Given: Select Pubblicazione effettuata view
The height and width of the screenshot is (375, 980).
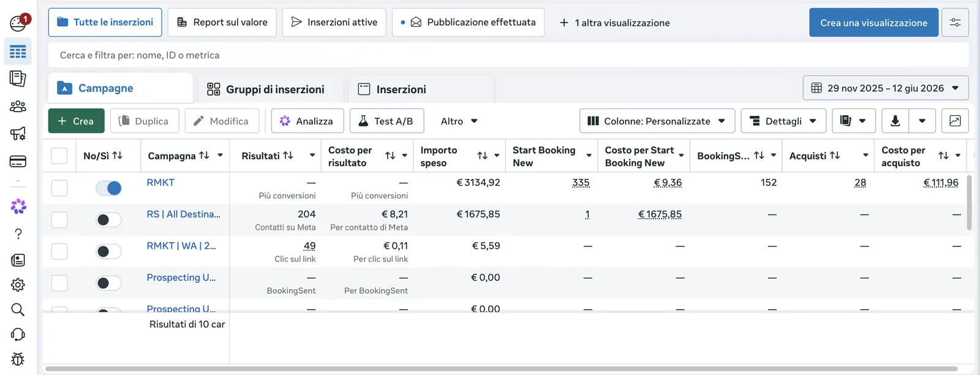Looking at the screenshot, I should pos(469,22).
